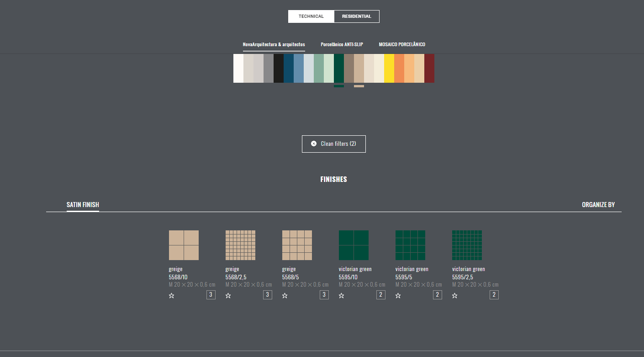The height and width of the screenshot is (357, 644).
Task: Pick the dark navy blue color swatch
Action: (289, 68)
